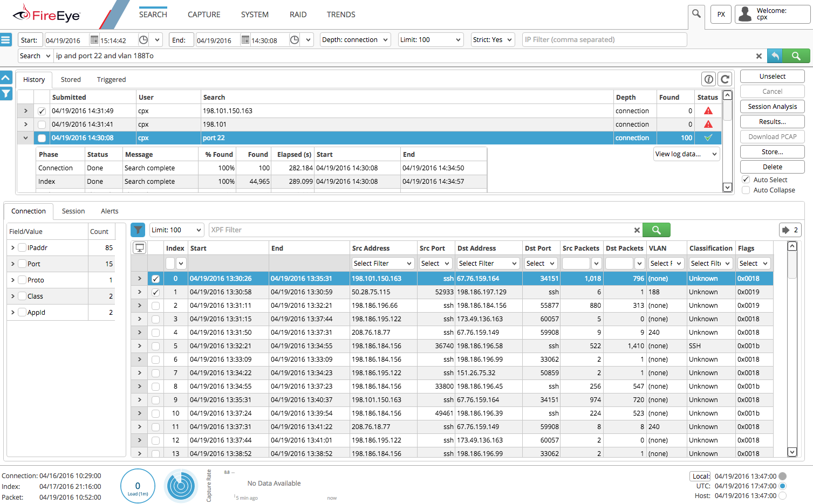Open the Depth: connection dropdown
This screenshot has height=504, width=813.
(x=355, y=40)
